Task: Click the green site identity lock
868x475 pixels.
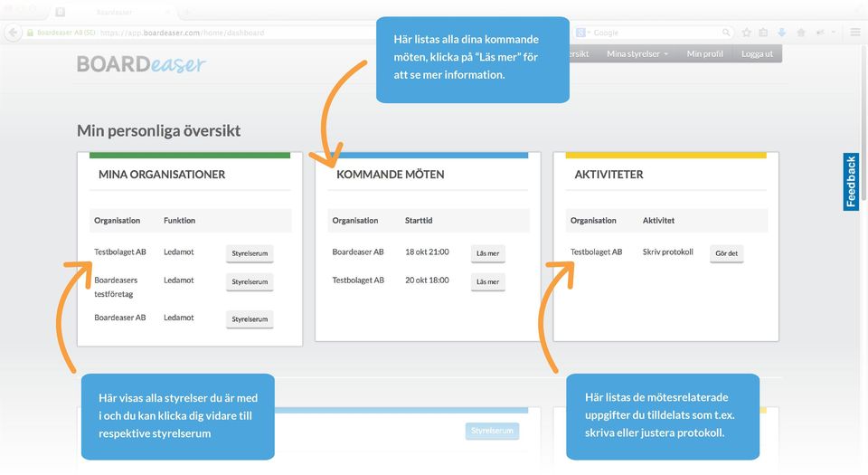Action: point(31,33)
